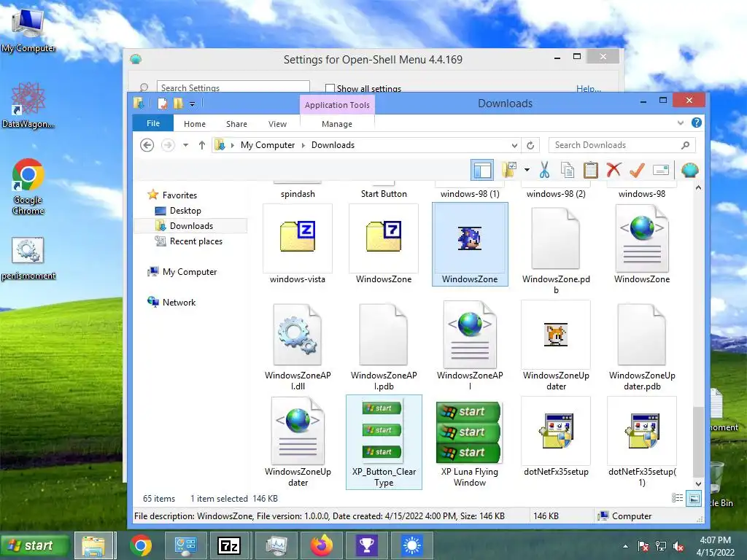Click the trophy icon in taskbar

pyautogui.click(x=366, y=545)
